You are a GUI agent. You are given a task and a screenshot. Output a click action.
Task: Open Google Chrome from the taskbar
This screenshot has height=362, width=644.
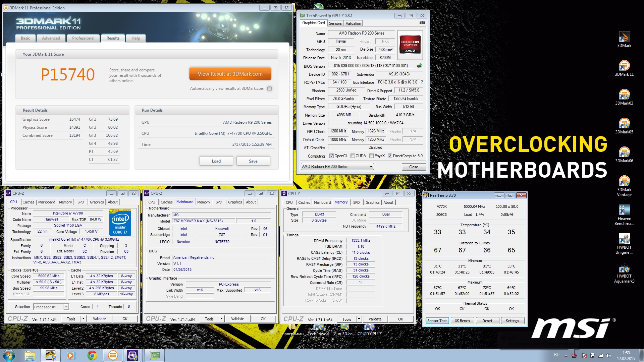tap(92, 355)
